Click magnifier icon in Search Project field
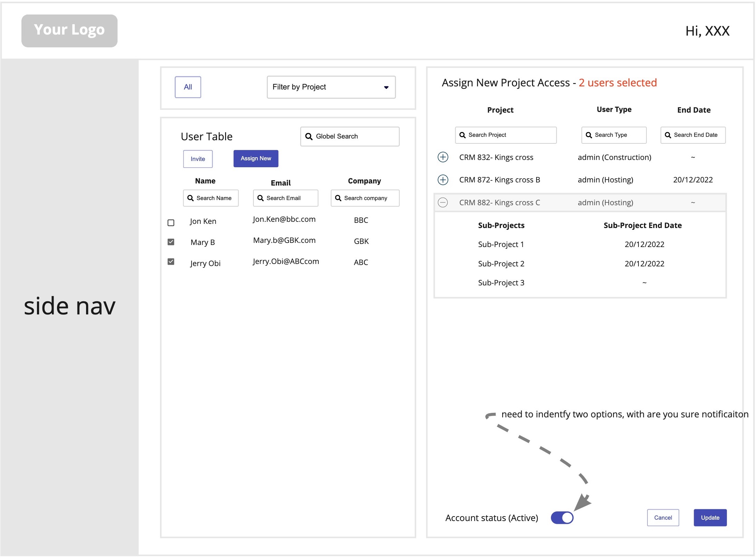The height and width of the screenshot is (558, 756). [462, 135]
